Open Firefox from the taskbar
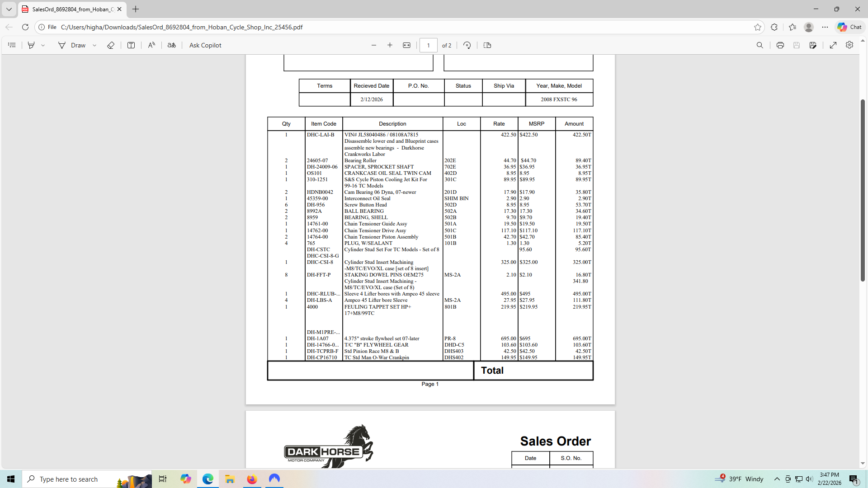 click(252, 479)
